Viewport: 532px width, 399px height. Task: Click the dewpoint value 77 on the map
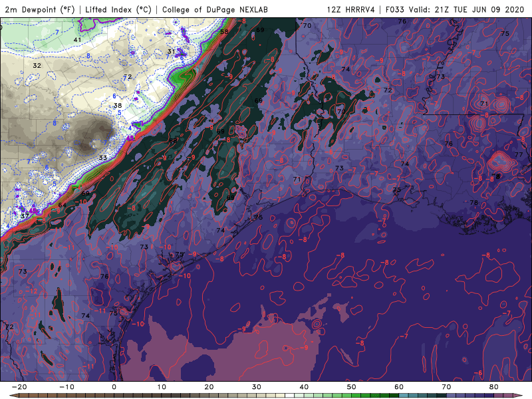coord(519,154)
